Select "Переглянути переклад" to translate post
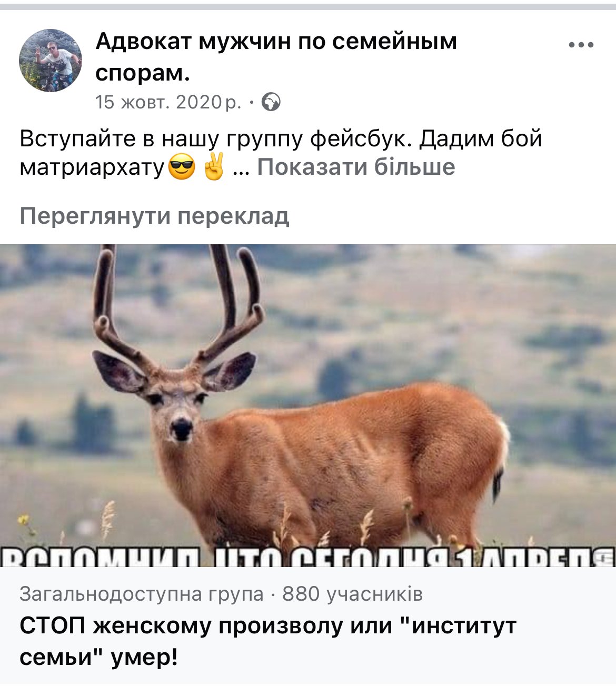This screenshot has width=616, height=696. pos(154,216)
